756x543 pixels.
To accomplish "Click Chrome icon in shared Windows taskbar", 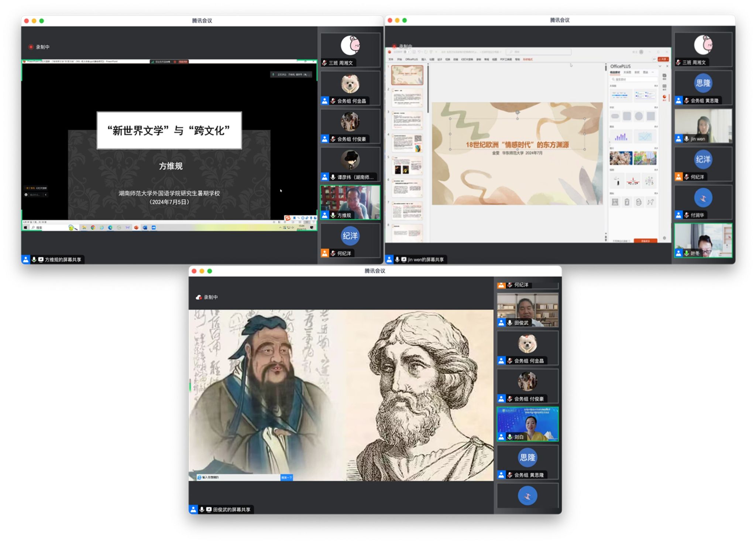I will [x=93, y=228].
